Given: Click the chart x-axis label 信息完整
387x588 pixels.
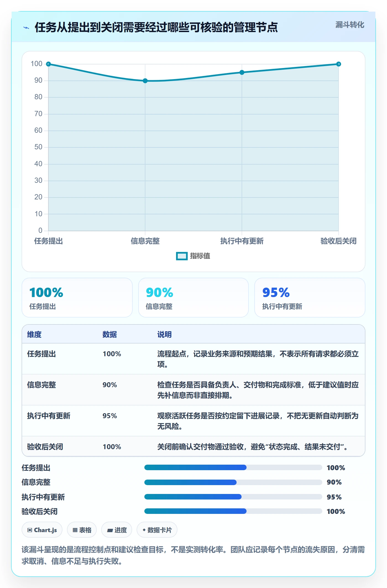Looking at the screenshot, I should pyautogui.click(x=145, y=241).
